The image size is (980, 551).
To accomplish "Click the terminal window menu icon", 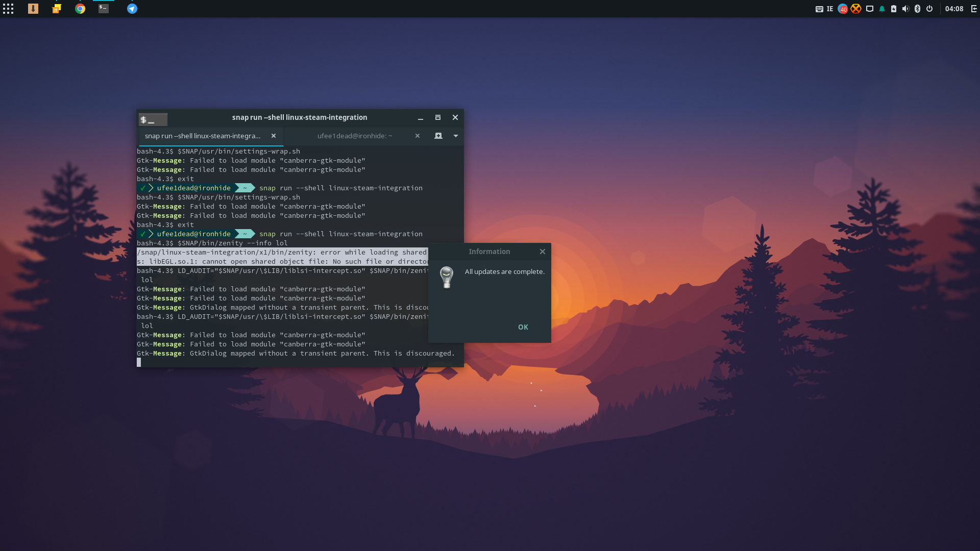I will click(153, 119).
